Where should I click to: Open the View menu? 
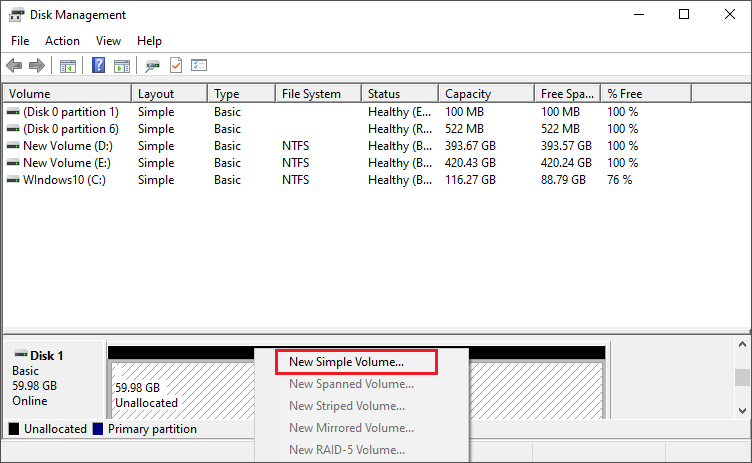(108, 41)
